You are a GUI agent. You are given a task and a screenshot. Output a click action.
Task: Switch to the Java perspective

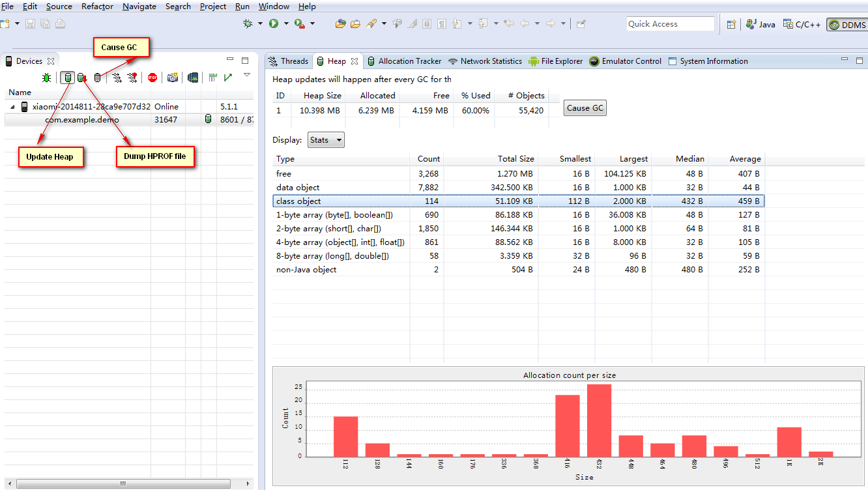pos(760,24)
